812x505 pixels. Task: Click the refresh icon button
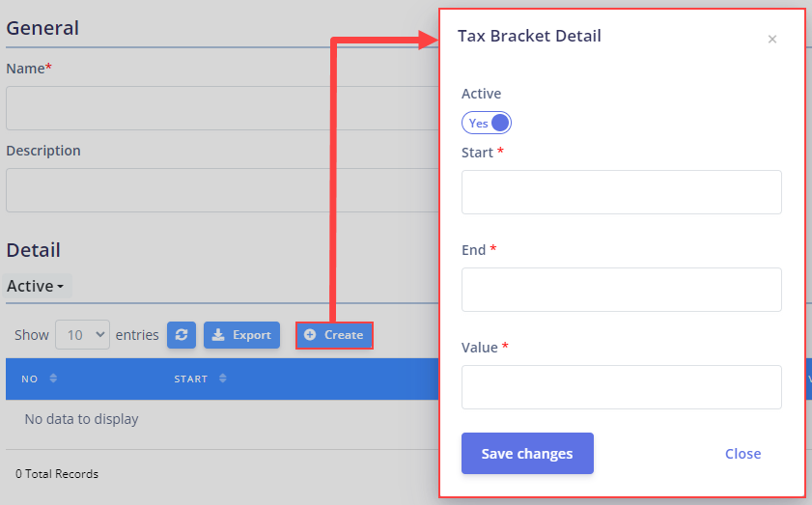[182, 335]
